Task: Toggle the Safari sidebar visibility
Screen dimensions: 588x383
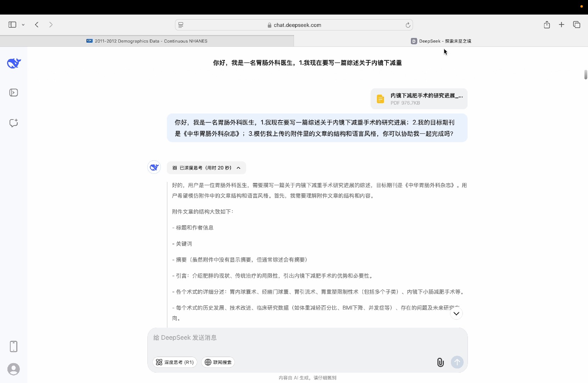Action: pos(12,24)
